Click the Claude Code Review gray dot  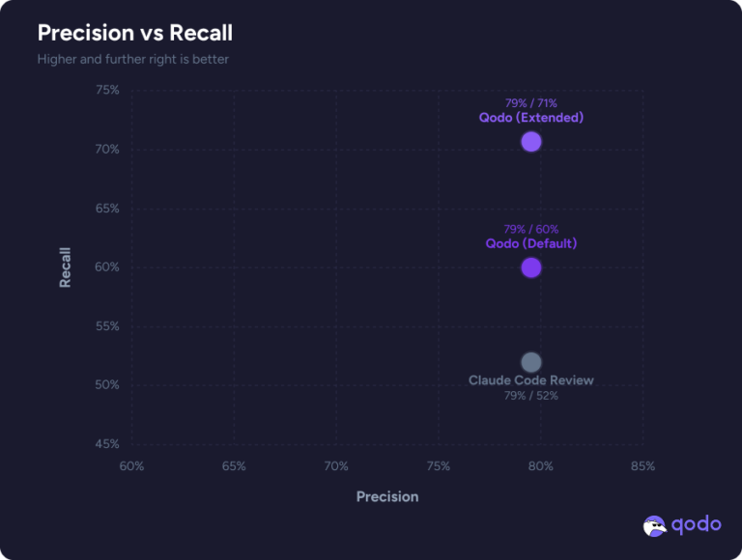(x=531, y=363)
